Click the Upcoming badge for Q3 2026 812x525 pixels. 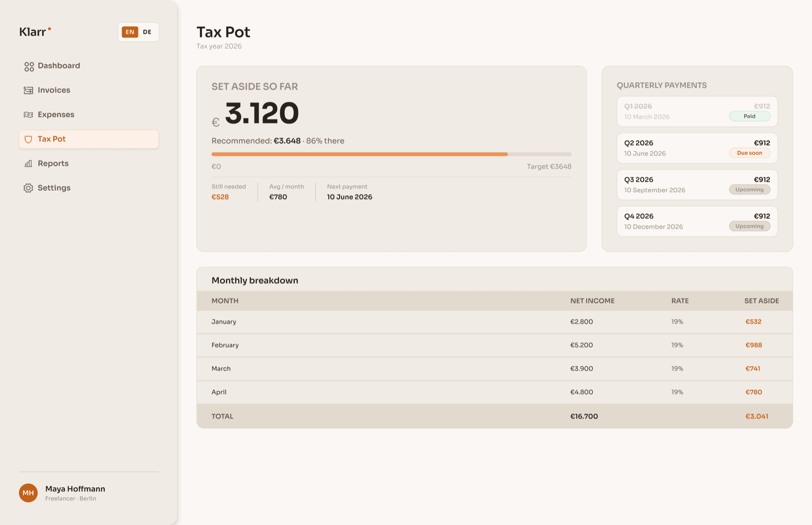(x=749, y=189)
